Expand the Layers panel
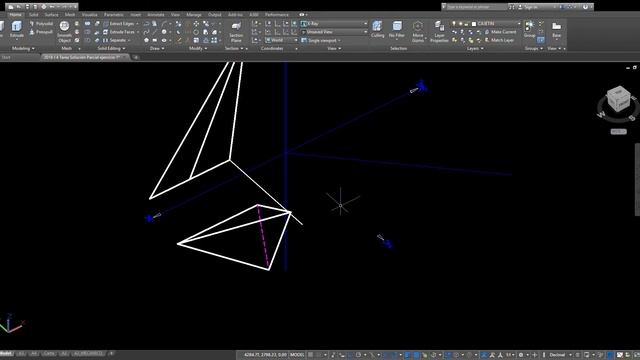Screen dimensions: 640x360 475,49
